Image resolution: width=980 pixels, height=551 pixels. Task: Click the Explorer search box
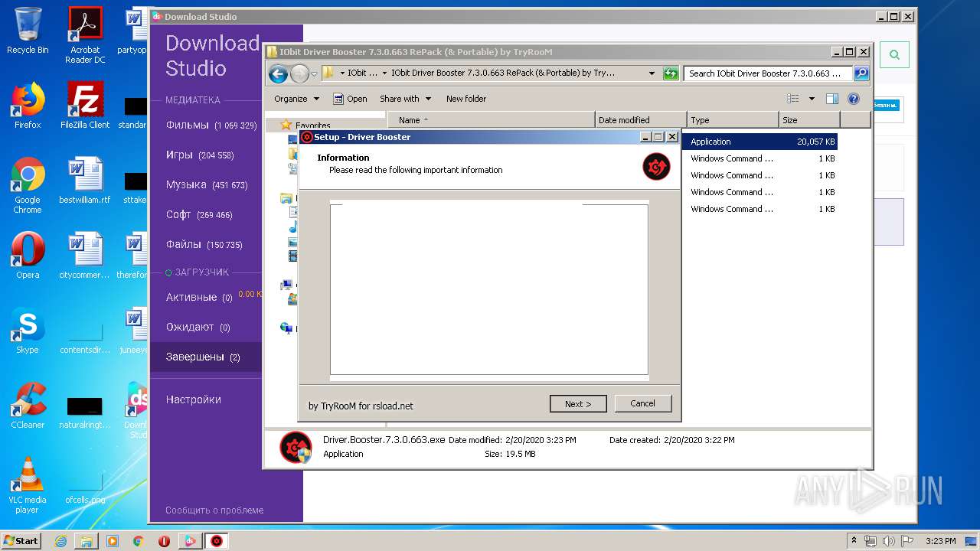pos(768,73)
